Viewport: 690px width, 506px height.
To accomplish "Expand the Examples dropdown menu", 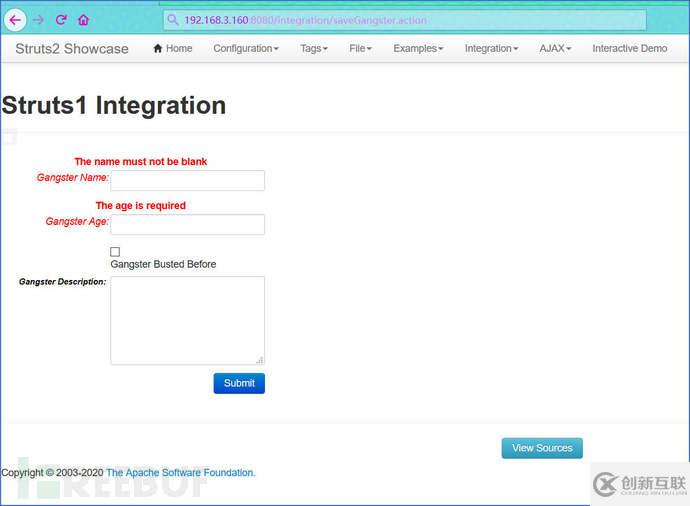I will (x=418, y=48).
